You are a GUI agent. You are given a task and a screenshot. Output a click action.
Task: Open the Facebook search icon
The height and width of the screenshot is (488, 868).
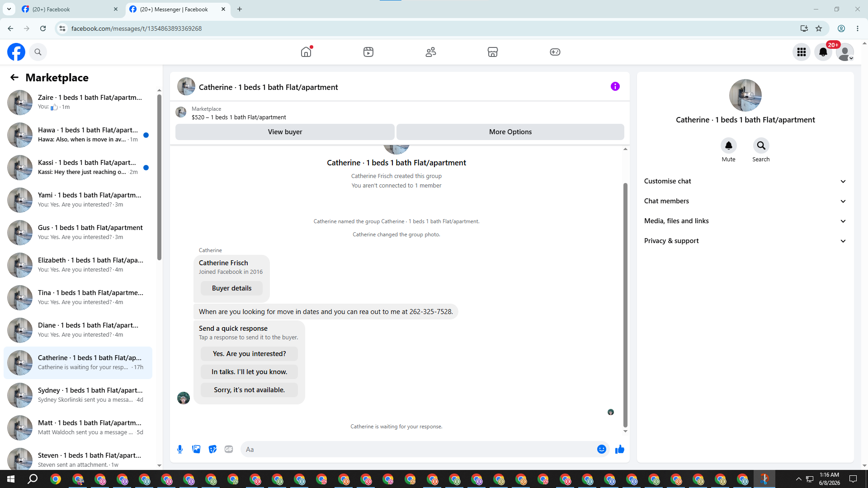[x=38, y=52]
